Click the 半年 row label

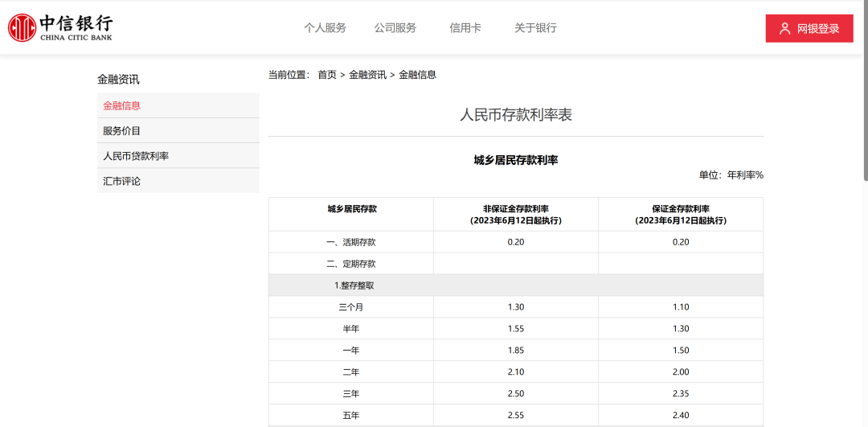coord(351,328)
